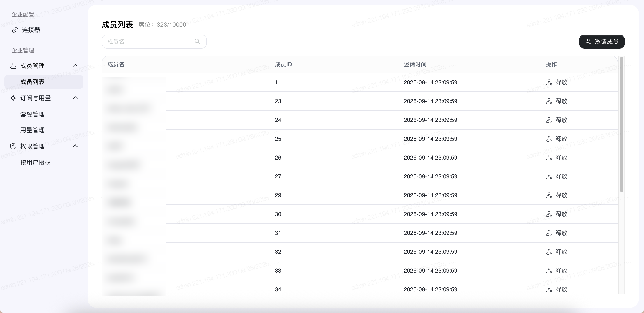Collapse the 权限管理 section chevron
Screen dimensions: 644x313
tap(75, 146)
